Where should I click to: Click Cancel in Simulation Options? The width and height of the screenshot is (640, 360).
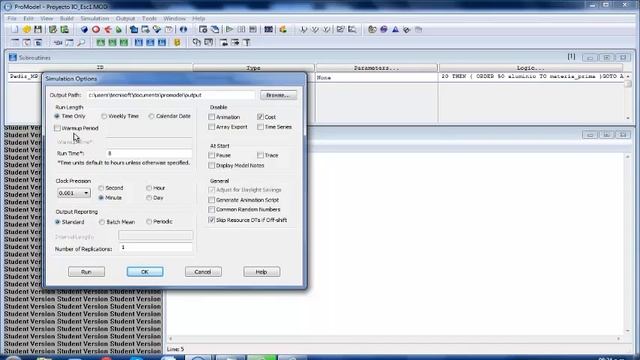click(203, 272)
